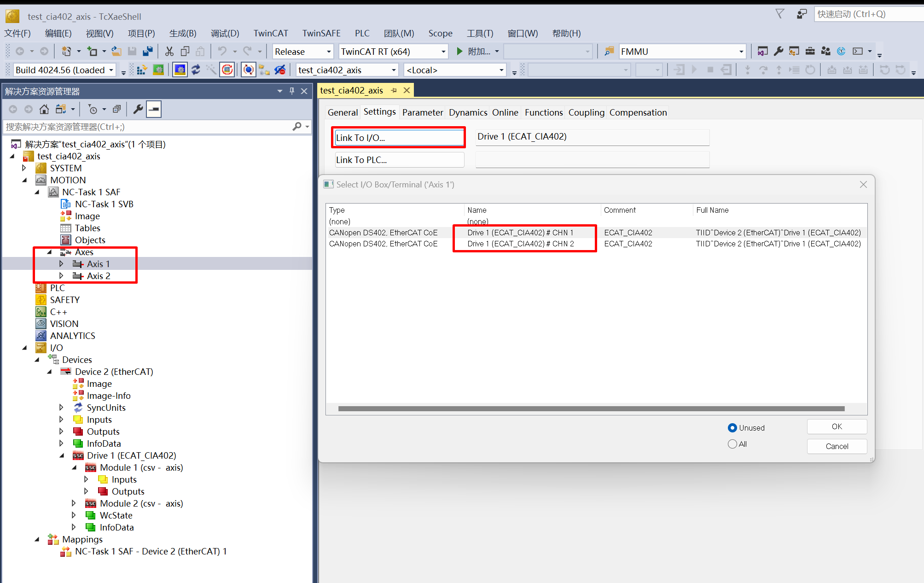Click the Link To PLC... button

399,160
